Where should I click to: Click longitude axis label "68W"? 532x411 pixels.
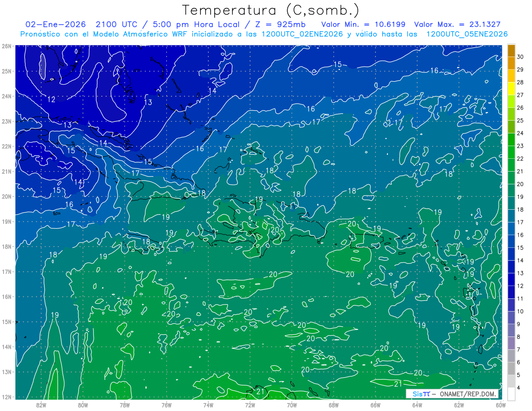pos(333,405)
